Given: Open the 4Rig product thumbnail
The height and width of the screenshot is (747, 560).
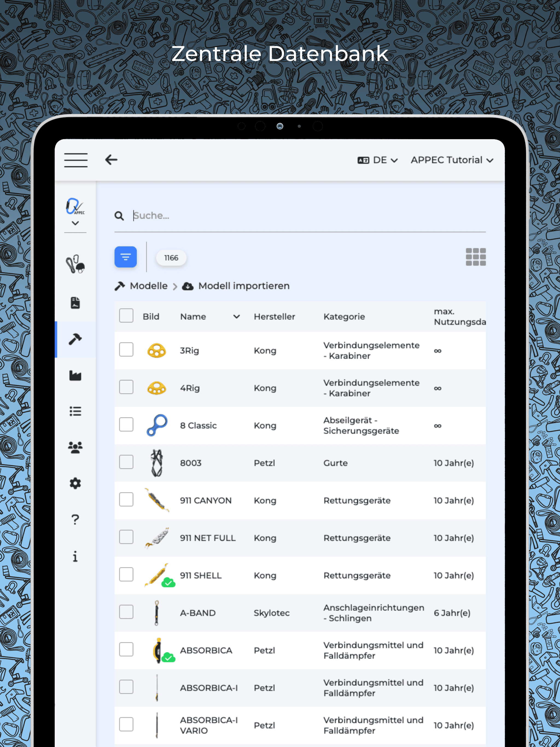Looking at the screenshot, I should tap(157, 388).
